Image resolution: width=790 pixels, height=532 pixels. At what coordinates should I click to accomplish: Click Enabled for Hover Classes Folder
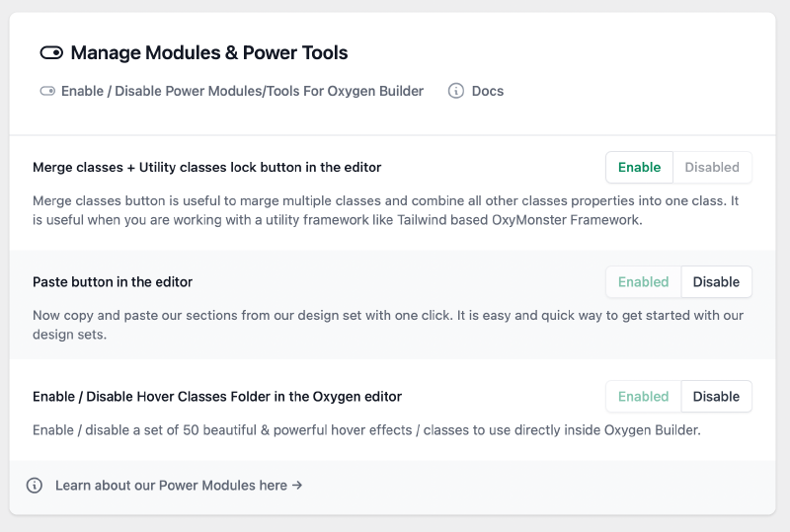pyautogui.click(x=643, y=397)
